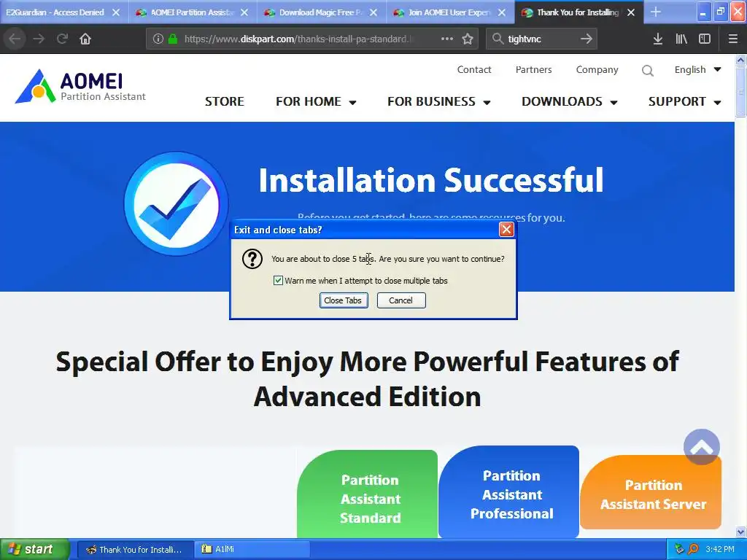
Task: Close the AOMEI Partition Assistant tab
Action: pos(244,12)
